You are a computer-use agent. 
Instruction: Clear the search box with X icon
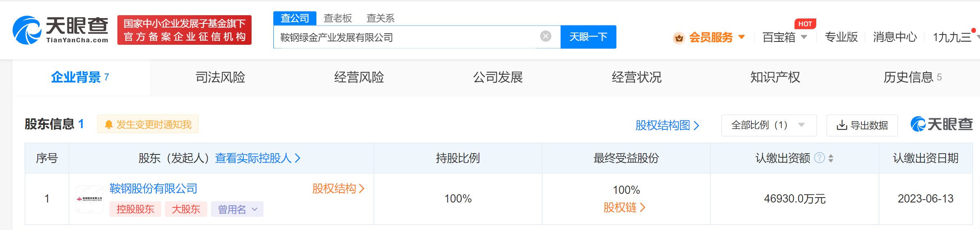[x=546, y=37]
